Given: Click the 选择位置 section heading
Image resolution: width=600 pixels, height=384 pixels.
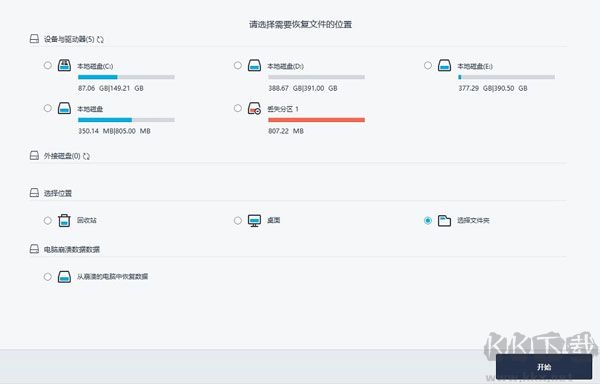Looking at the screenshot, I should [x=58, y=193].
